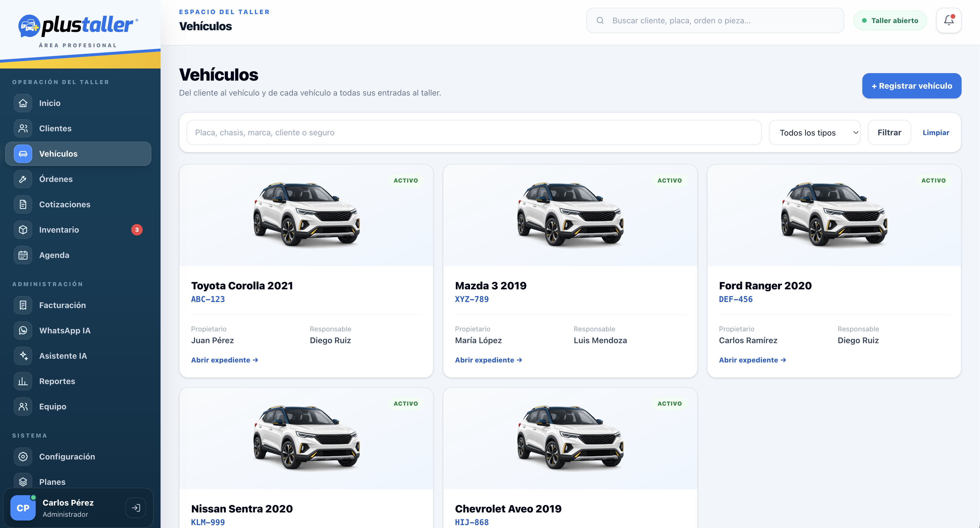
Task: Click the Limpiar link
Action: point(936,132)
